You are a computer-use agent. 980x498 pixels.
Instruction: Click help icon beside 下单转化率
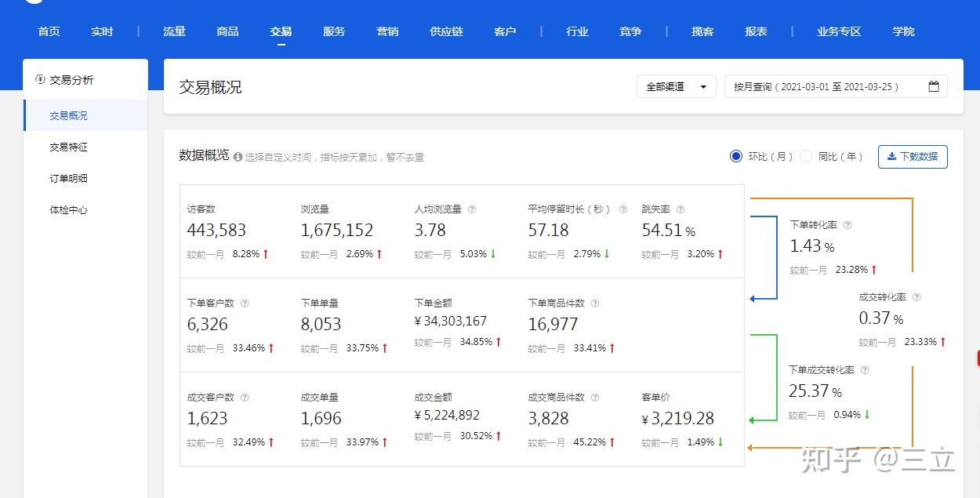click(x=848, y=225)
